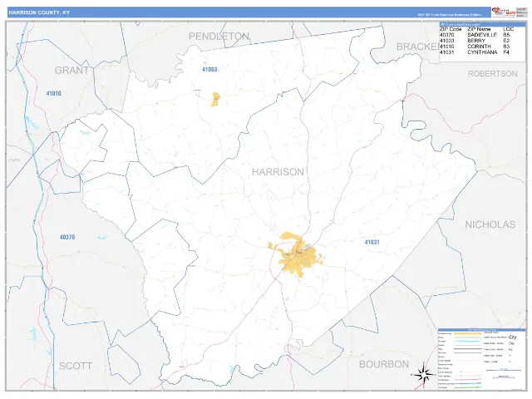The image size is (532, 399).
Task: Click the ROBERTSON county label
Action: 493,74
